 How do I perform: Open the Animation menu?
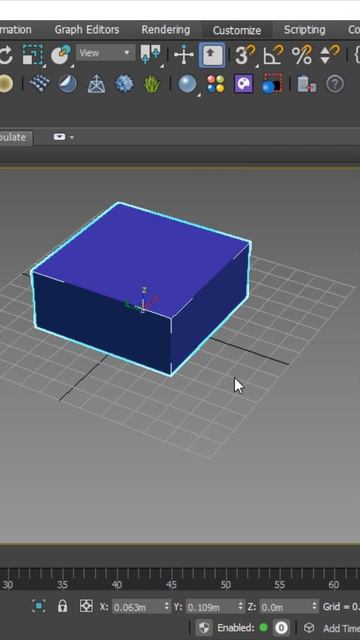click(x=16, y=30)
